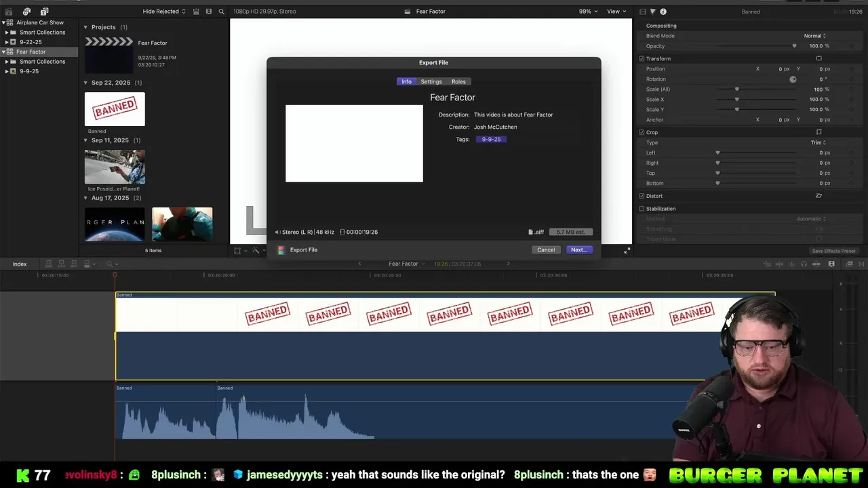Select the Fear Factor project thumbnail
Screen dimensions: 868x488
[108, 54]
